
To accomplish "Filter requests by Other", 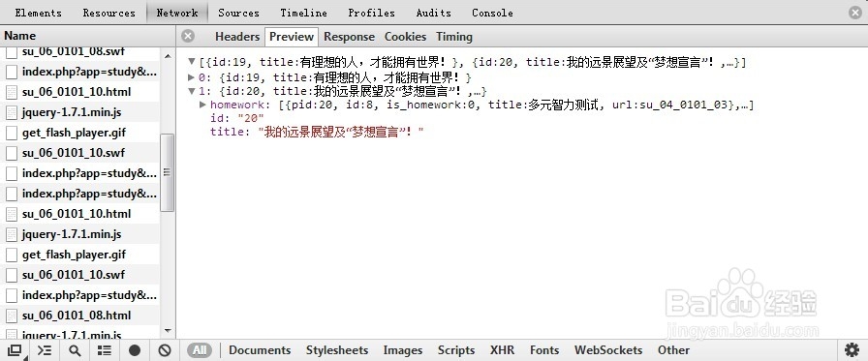I will 673,350.
